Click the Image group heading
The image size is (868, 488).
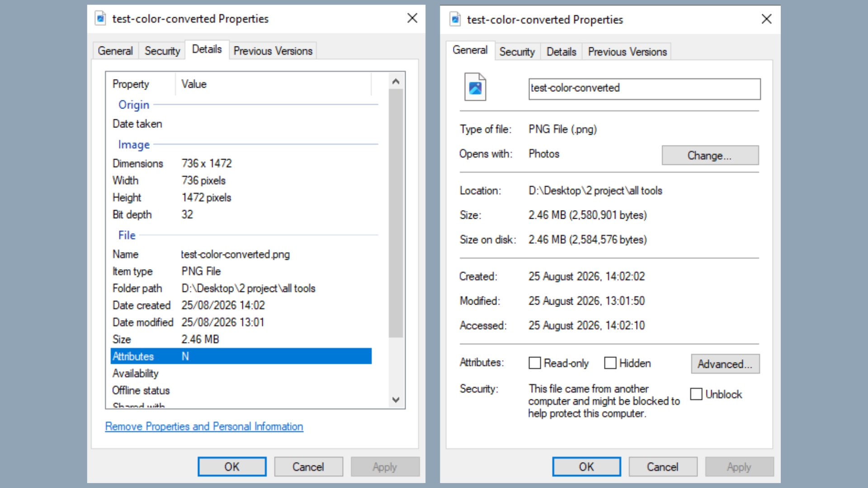pos(134,145)
